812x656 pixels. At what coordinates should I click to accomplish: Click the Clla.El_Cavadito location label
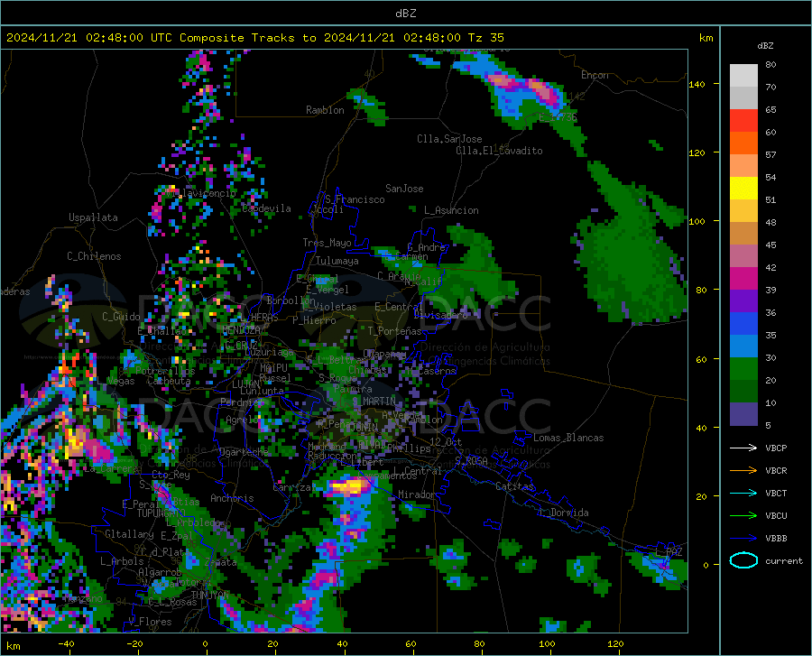tap(499, 151)
